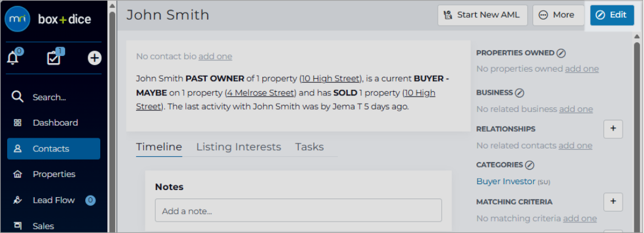
Task: Click the plus quick-add icon in sidebar
Action: point(94,58)
